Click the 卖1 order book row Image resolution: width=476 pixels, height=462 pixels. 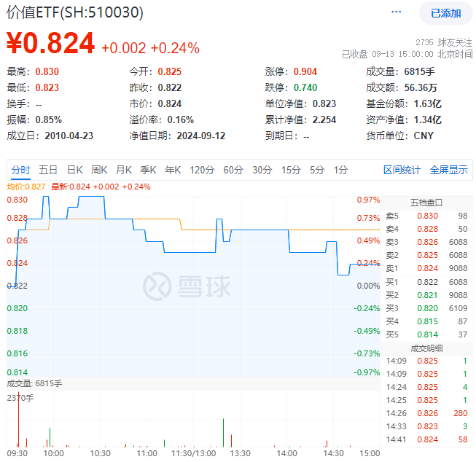click(x=426, y=268)
